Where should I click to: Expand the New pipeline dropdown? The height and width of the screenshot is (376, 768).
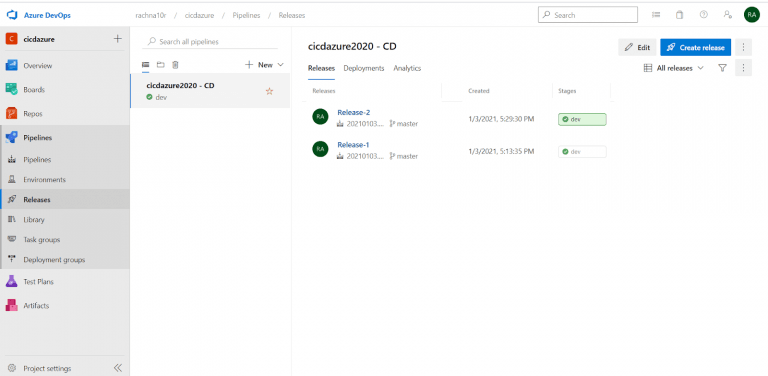tap(264, 65)
